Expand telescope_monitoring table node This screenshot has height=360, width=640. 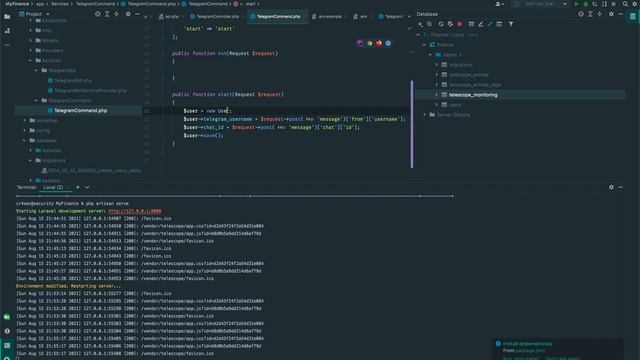436,95
